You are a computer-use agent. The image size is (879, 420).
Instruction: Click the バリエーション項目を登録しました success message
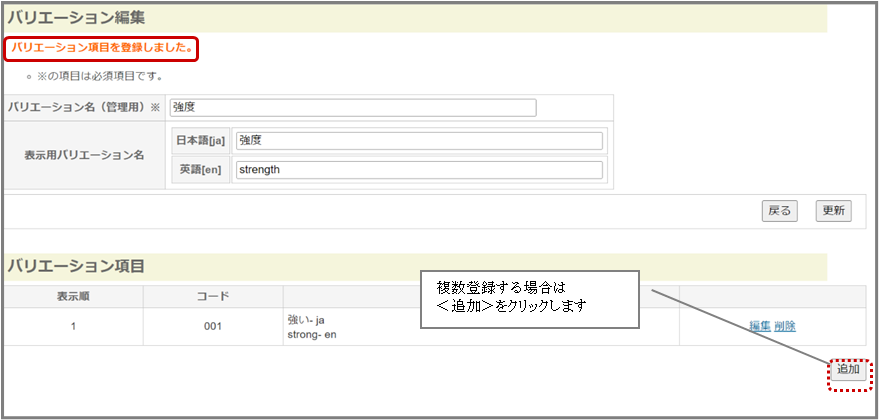click(101, 48)
